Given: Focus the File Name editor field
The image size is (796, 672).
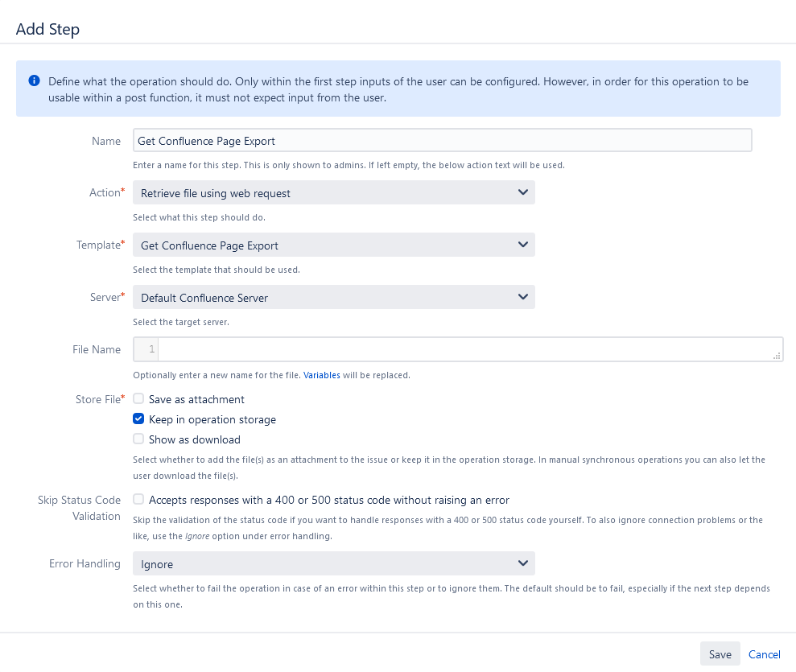Looking at the screenshot, I should 467,349.
